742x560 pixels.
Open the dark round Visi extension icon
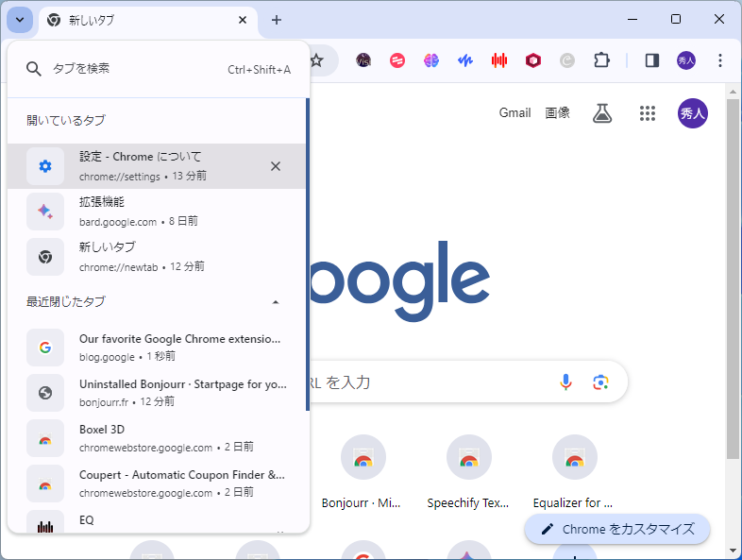coord(363,60)
